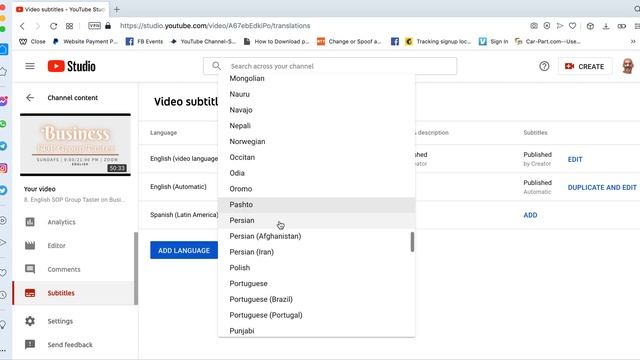640x360 pixels.
Task: Choose Portuguese (Portugal) option
Action: point(316,315)
